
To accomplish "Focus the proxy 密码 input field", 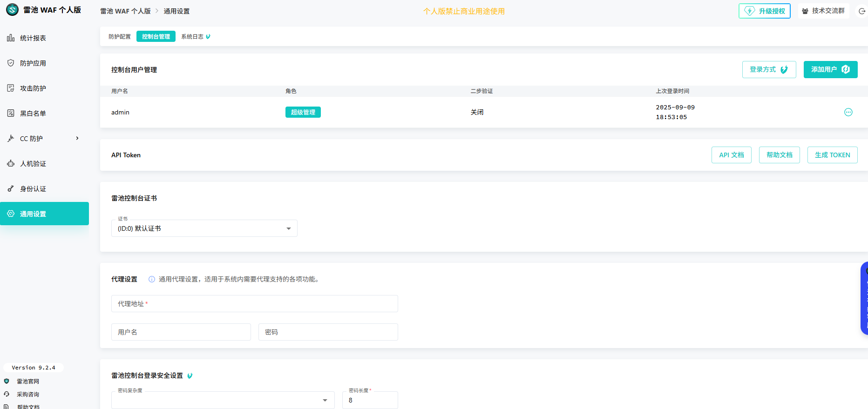I will [x=328, y=332].
